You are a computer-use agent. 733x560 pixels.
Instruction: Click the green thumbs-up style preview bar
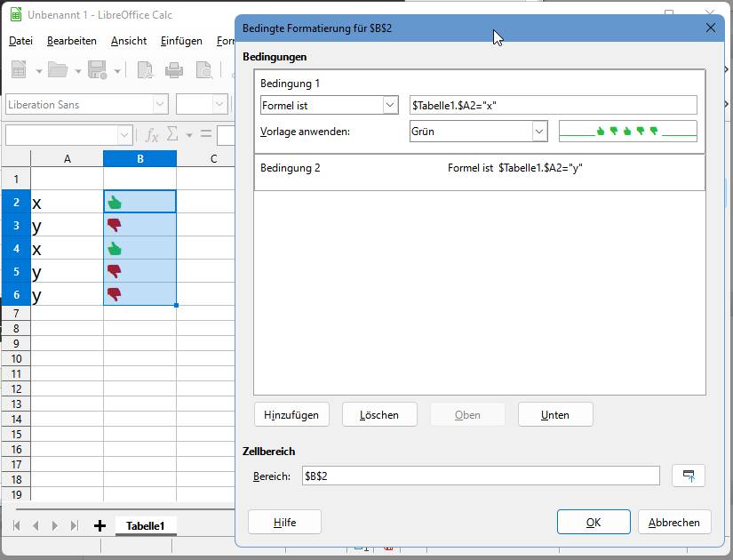pyautogui.click(x=627, y=130)
